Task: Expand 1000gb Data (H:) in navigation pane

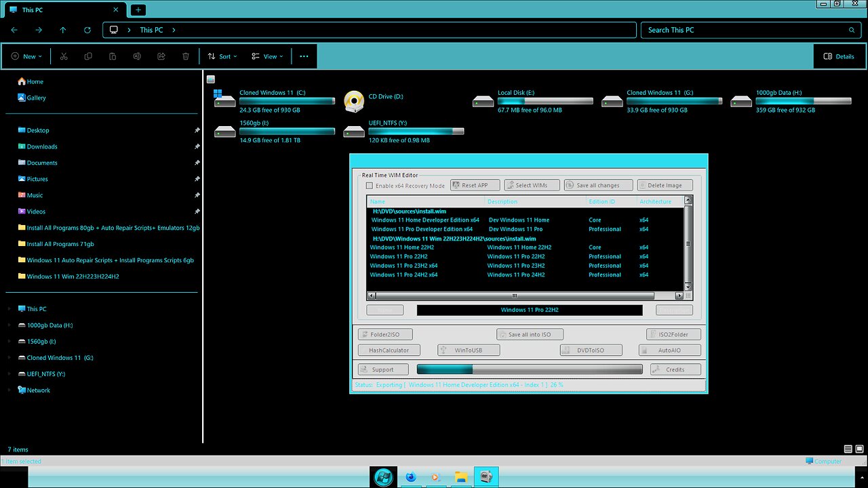Action: (x=9, y=325)
